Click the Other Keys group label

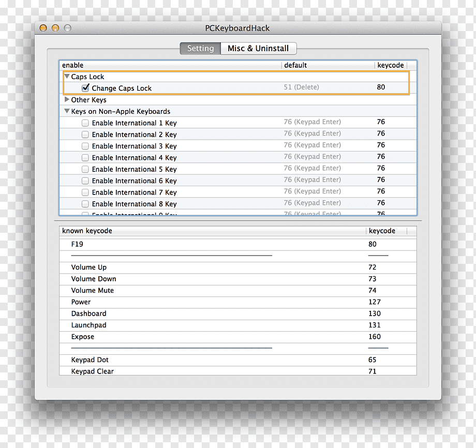point(88,100)
